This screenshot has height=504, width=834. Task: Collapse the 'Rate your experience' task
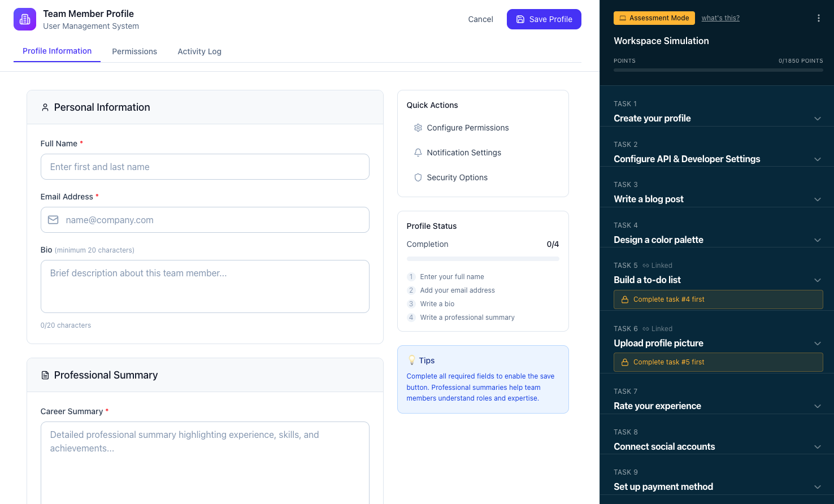pyautogui.click(x=818, y=406)
